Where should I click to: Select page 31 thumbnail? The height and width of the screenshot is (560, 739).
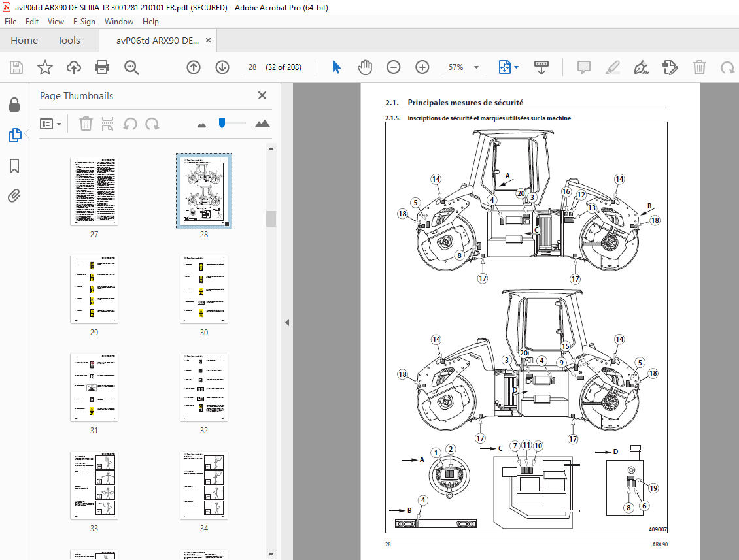94,387
